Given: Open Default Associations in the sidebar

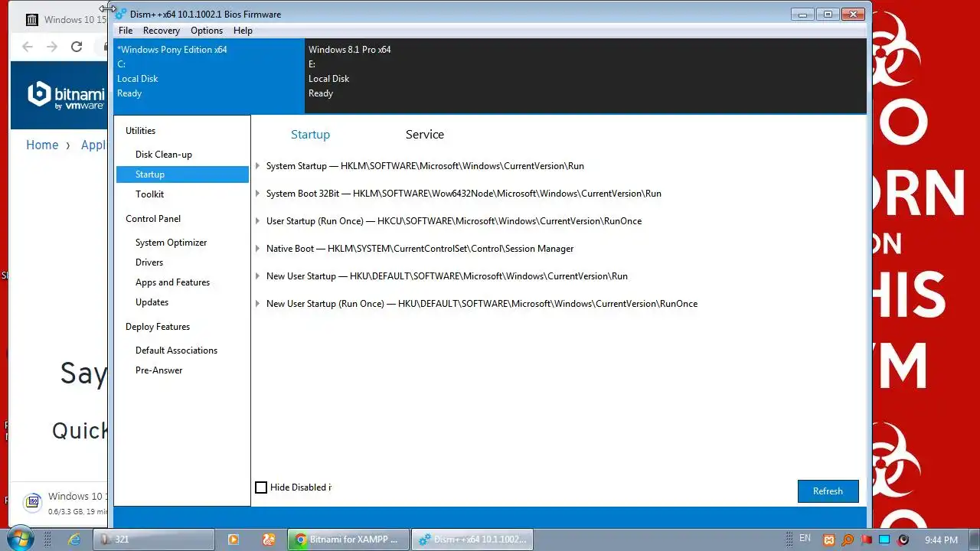Looking at the screenshot, I should pyautogui.click(x=176, y=350).
